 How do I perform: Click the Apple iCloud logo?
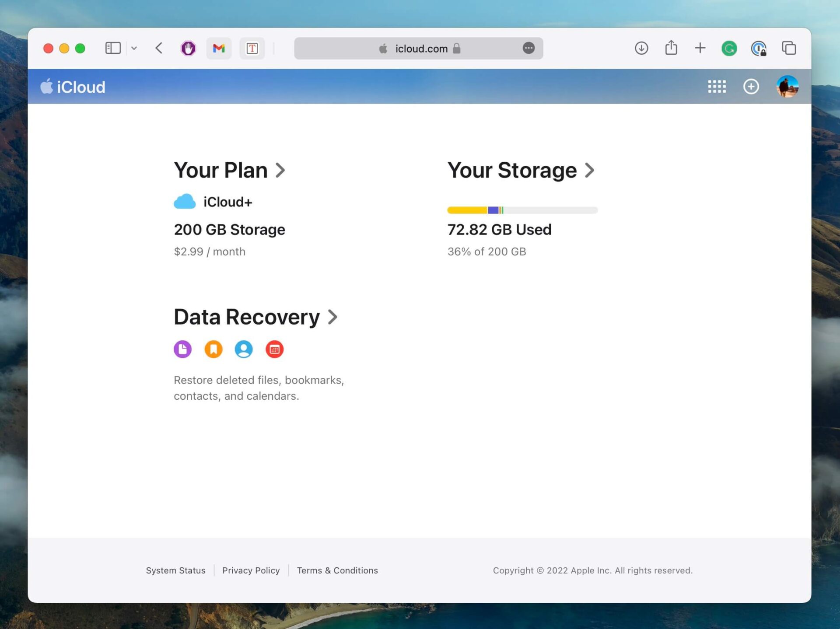[73, 86]
